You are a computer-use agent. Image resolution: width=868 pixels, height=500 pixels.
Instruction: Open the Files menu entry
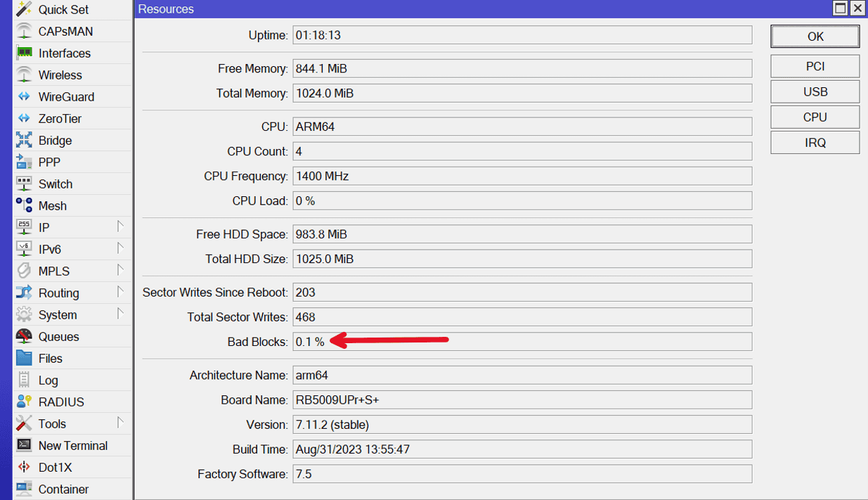tap(72, 359)
